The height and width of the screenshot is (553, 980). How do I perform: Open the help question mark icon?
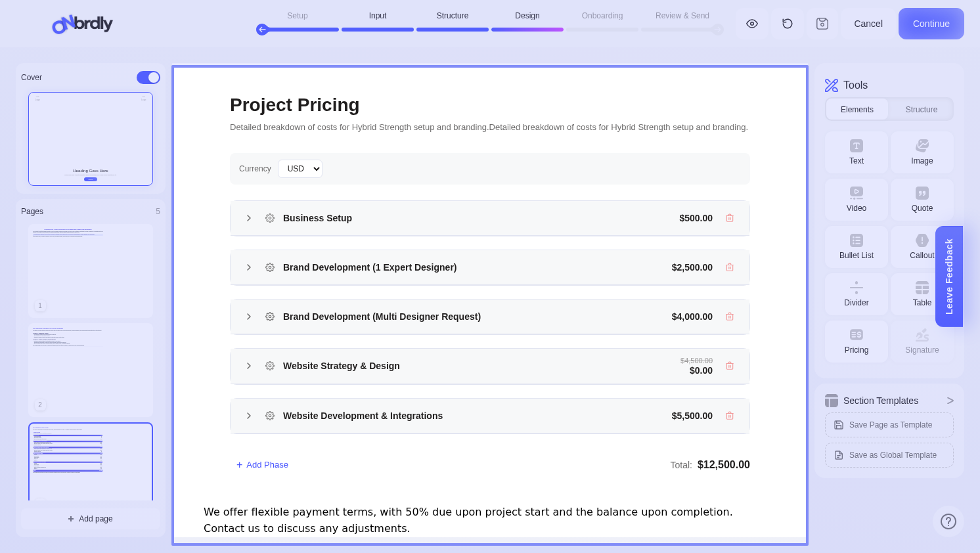point(948,521)
